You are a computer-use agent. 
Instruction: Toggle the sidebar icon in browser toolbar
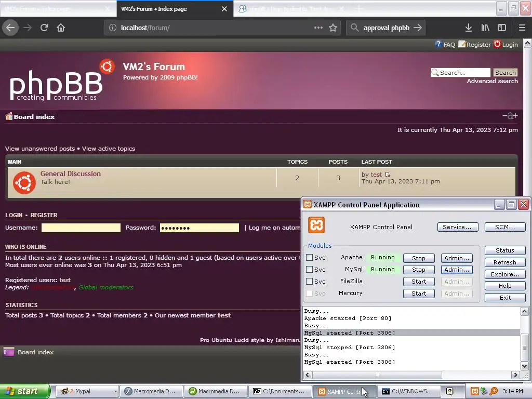point(502,28)
